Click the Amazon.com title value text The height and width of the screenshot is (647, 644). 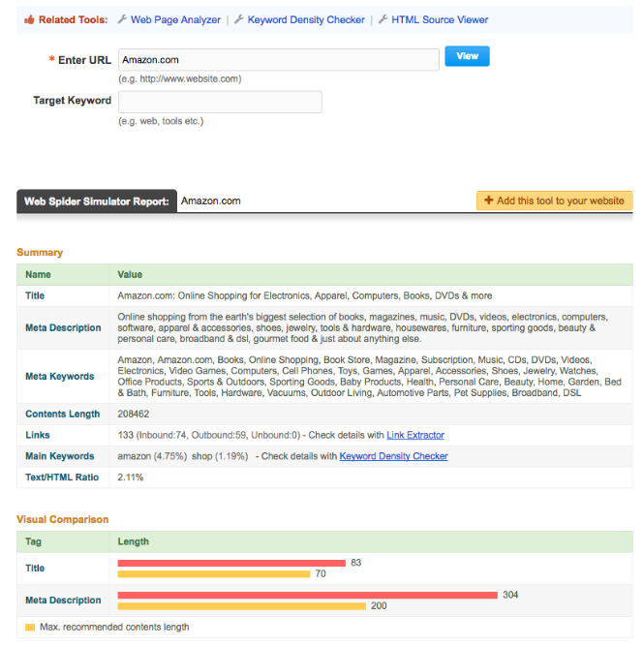pos(304,295)
